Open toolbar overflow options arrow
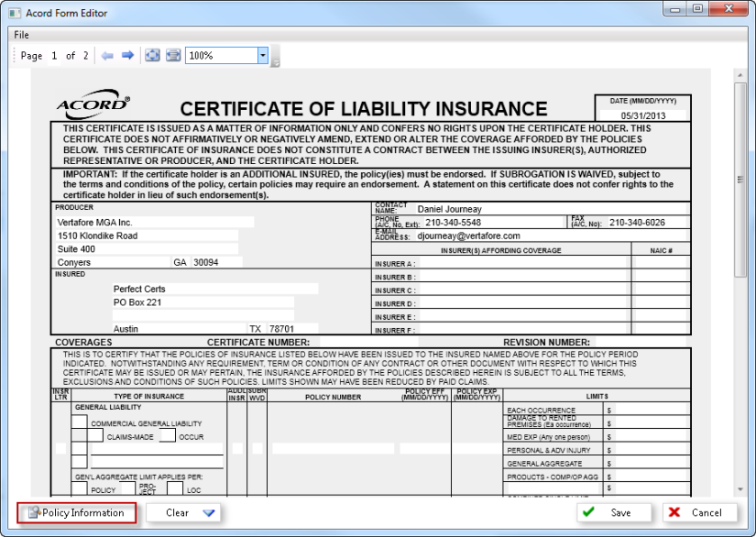Viewport: 756px width, 537px height. pos(275,62)
